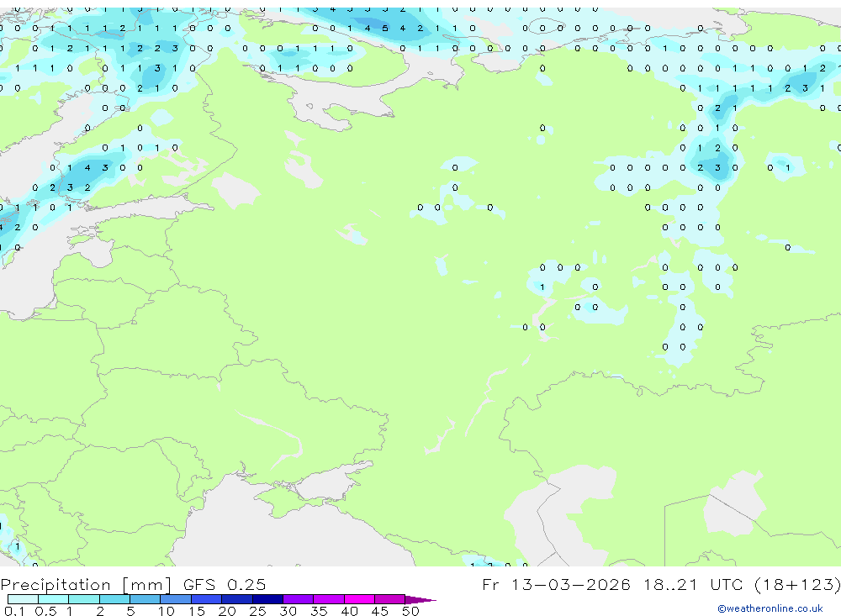Click the "20" legend scale label
The width and height of the screenshot is (841, 616).
pyautogui.click(x=227, y=611)
